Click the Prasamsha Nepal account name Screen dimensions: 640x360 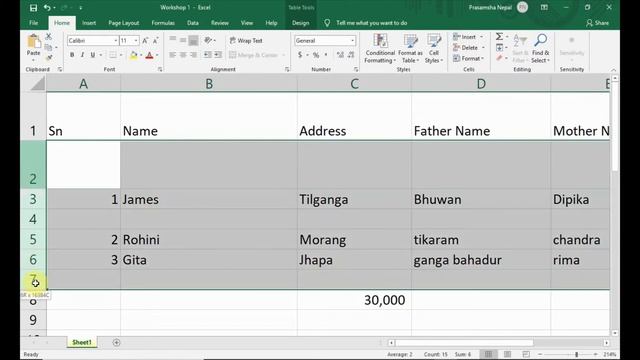point(490,7)
